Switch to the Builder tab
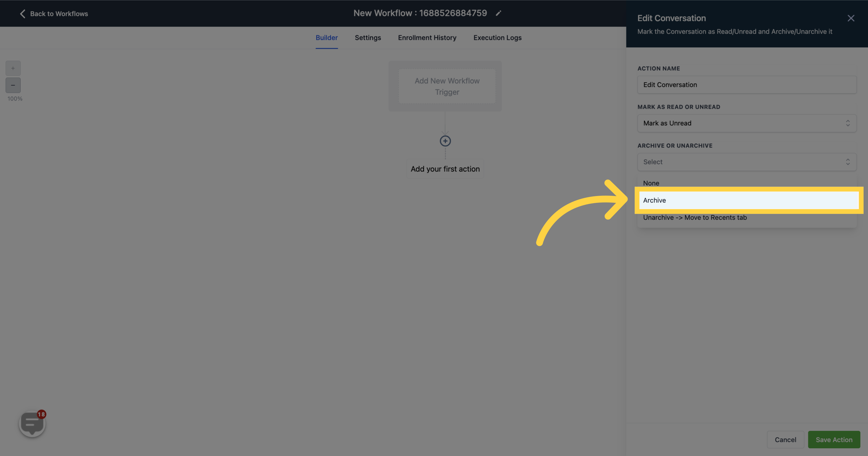This screenshot has height=456, width=868. pos(327,37)
